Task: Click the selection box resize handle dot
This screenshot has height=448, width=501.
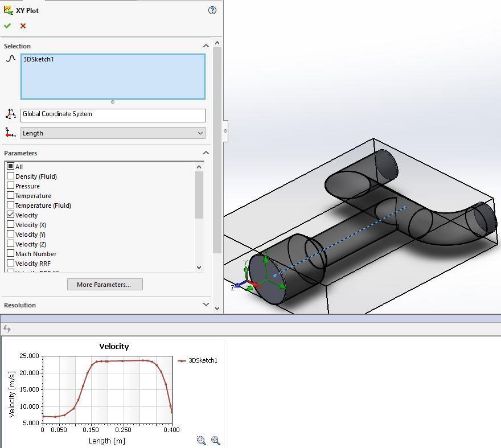Action: [113, 102]
